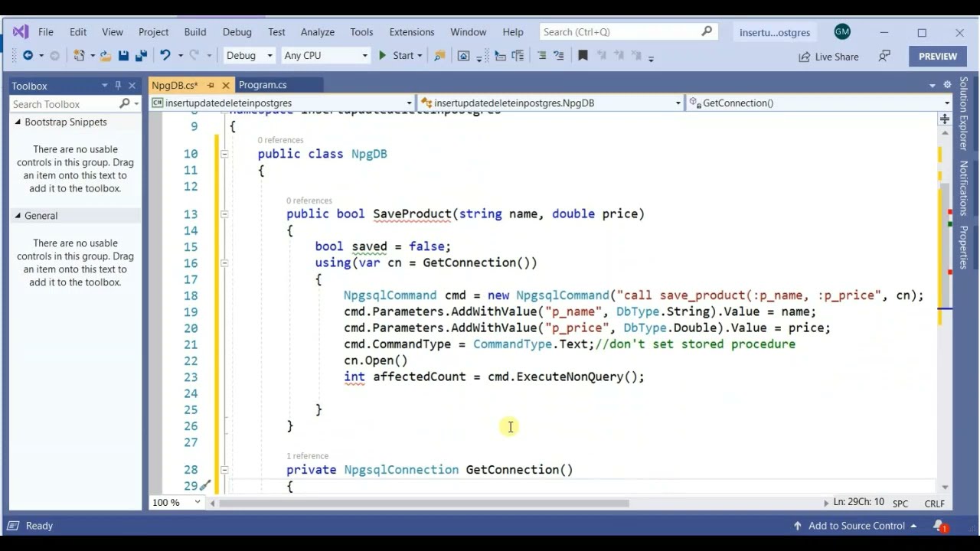980x551 pixels.
Task: Open the Toolbox window options dropdown arrow
Action: (x=104, y=86)
